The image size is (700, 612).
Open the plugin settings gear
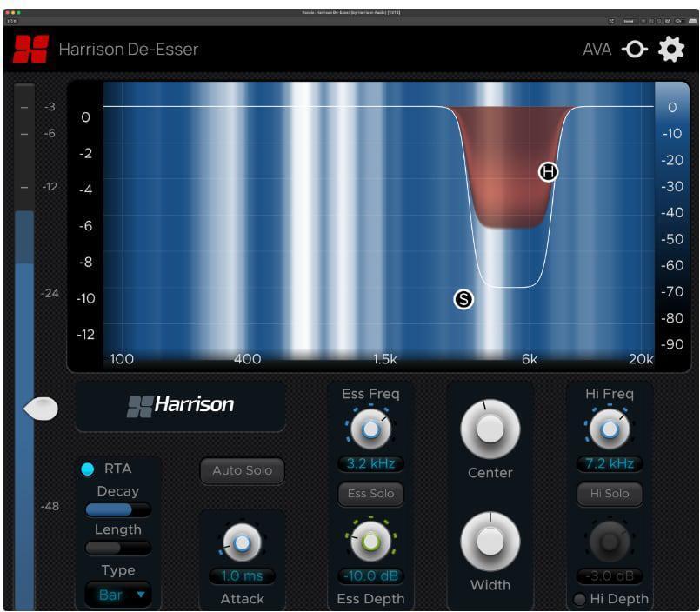point(673,49)
